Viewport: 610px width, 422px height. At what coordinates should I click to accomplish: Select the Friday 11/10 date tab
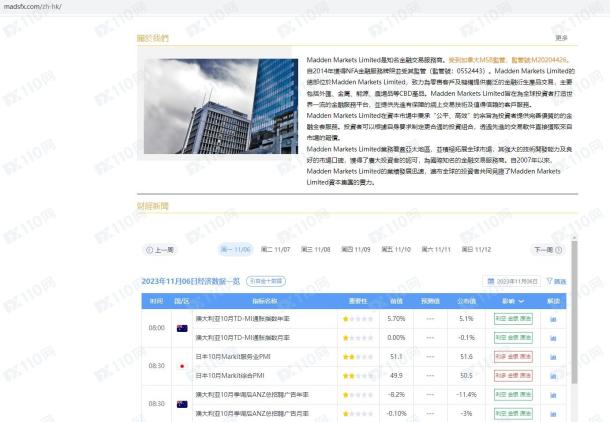pos(396,249)
